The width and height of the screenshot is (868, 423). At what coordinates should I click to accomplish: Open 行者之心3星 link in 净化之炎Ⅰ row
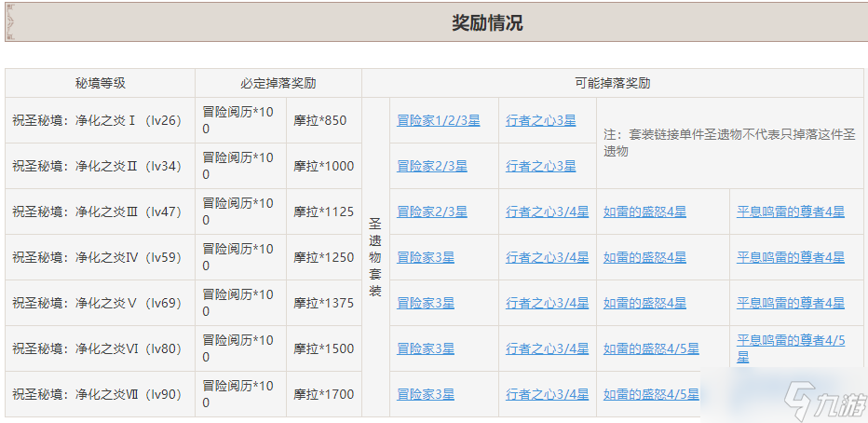click(541, 120)
